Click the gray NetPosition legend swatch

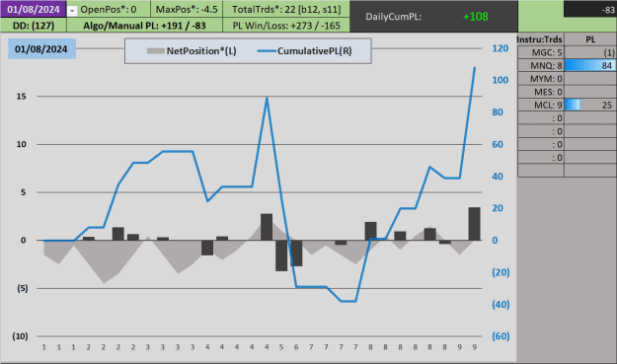[155, 51]
